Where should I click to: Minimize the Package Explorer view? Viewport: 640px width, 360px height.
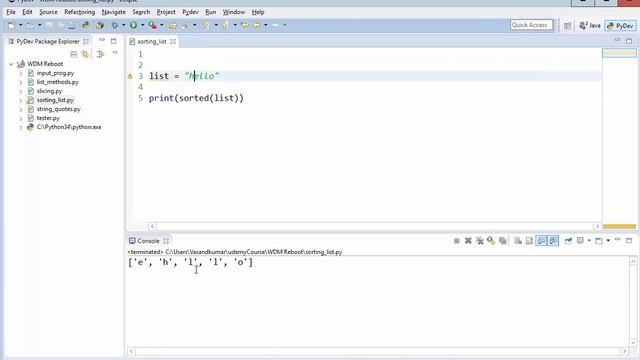pyautogui.click(x=102, y=40)
